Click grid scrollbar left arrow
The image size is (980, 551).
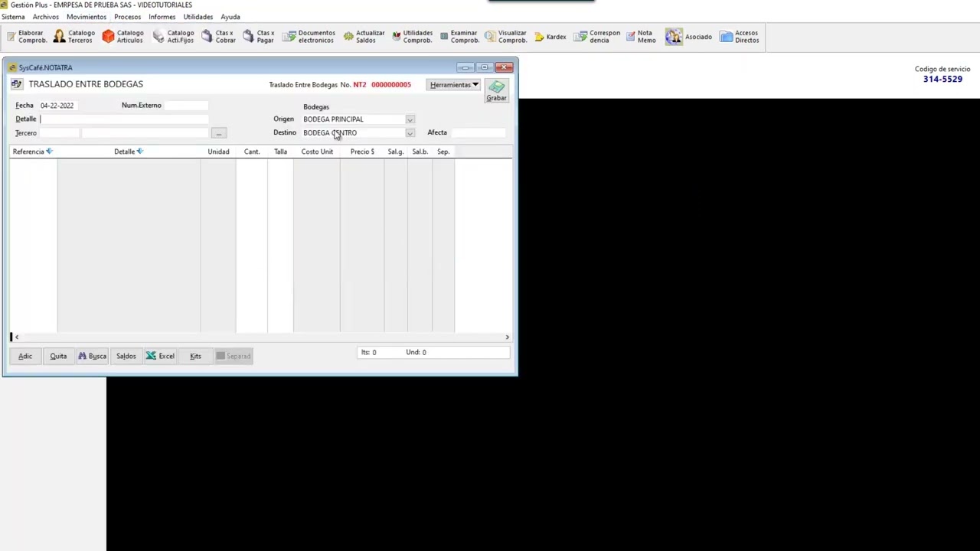click(17, 337)
